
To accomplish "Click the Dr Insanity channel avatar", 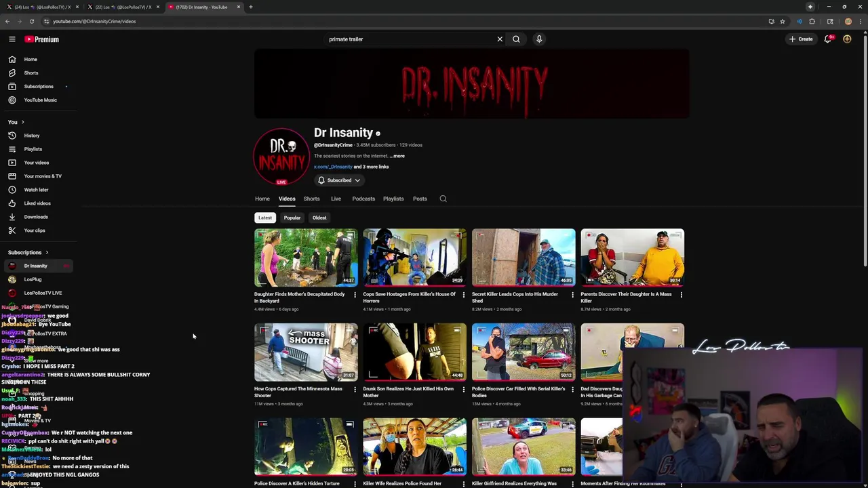I will coord(281,157).
